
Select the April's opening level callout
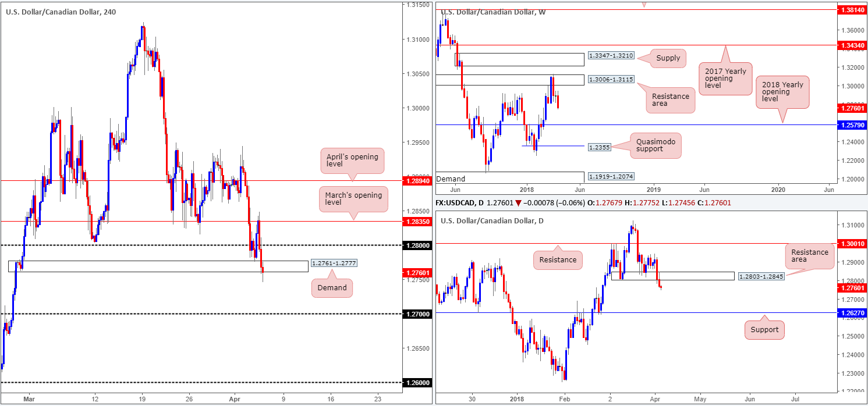352,161
